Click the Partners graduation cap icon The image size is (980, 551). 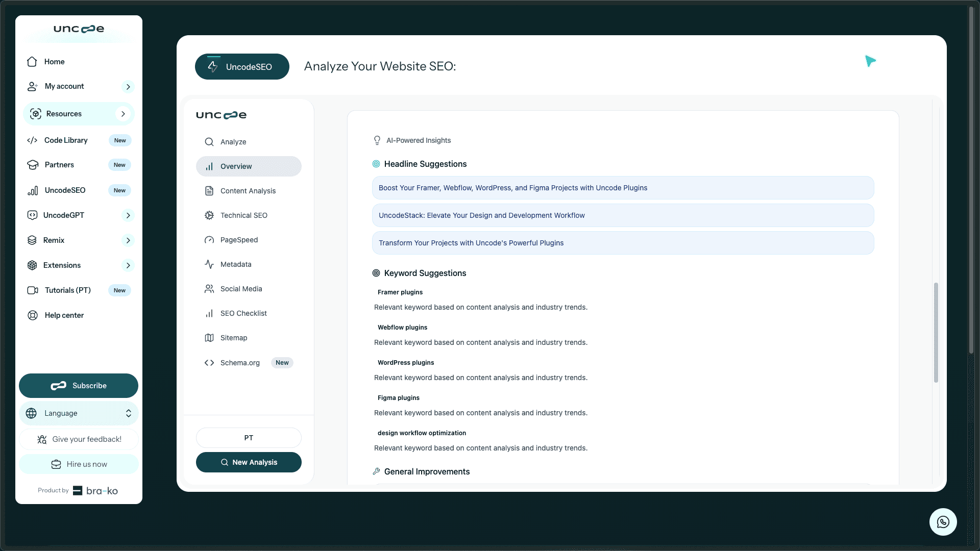(x=33, y=165)
